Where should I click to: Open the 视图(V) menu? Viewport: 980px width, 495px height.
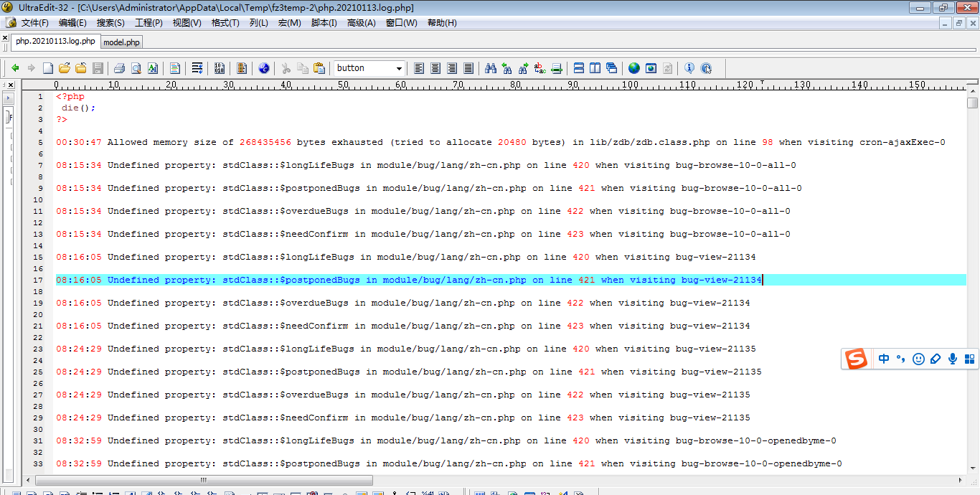(187, 23)
